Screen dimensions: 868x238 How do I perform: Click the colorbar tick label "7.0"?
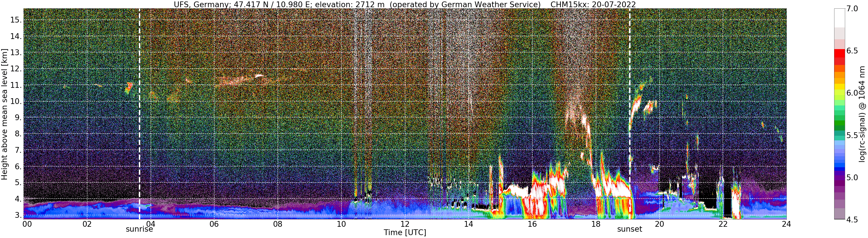pos(852,8)
